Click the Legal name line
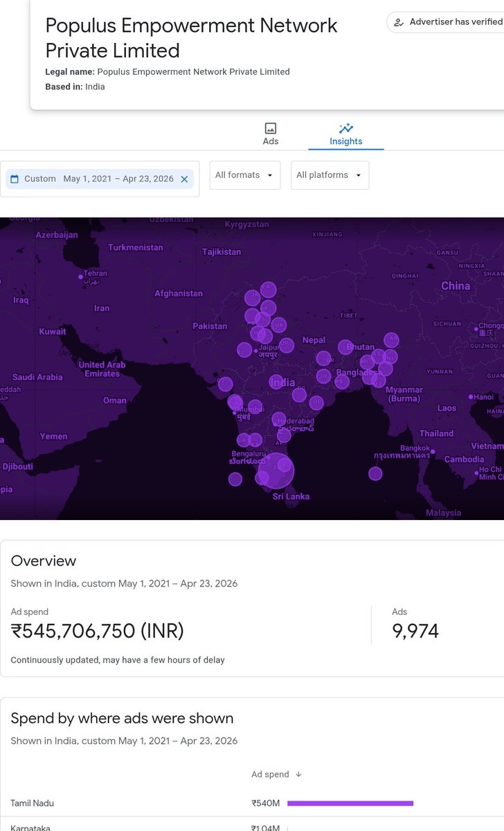 click(x=168, y=72)
